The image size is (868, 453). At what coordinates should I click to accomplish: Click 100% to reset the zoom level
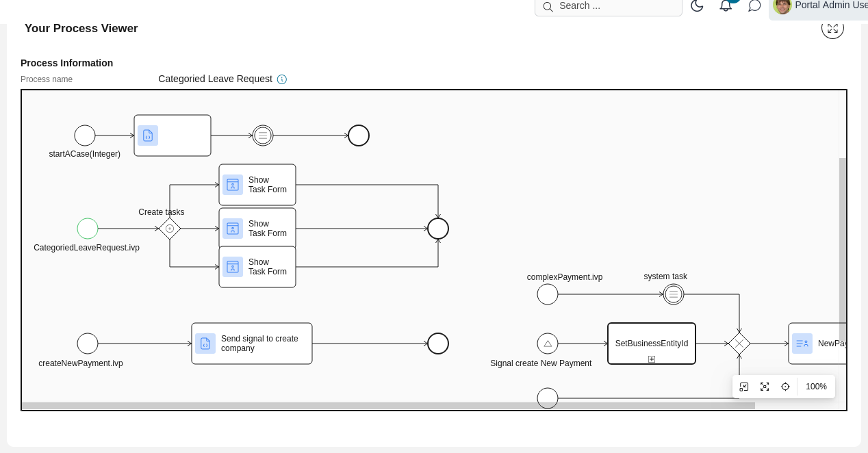816,387
